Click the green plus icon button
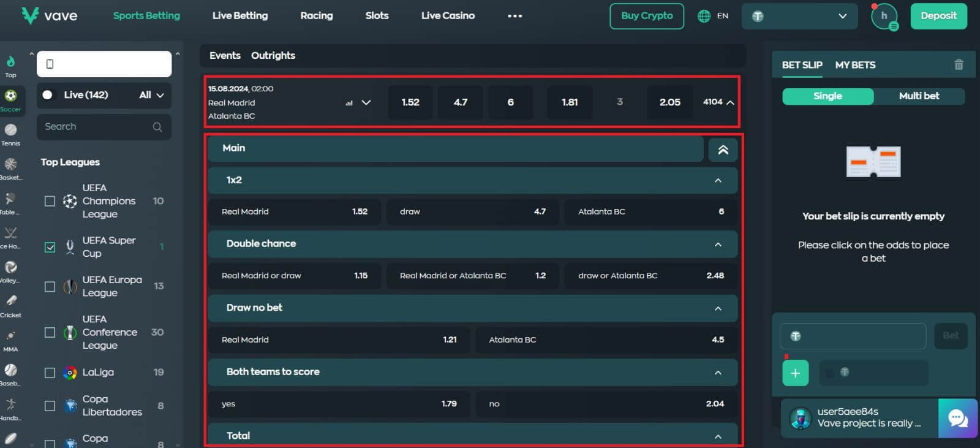980x448 pixels. tap(795, 373)
